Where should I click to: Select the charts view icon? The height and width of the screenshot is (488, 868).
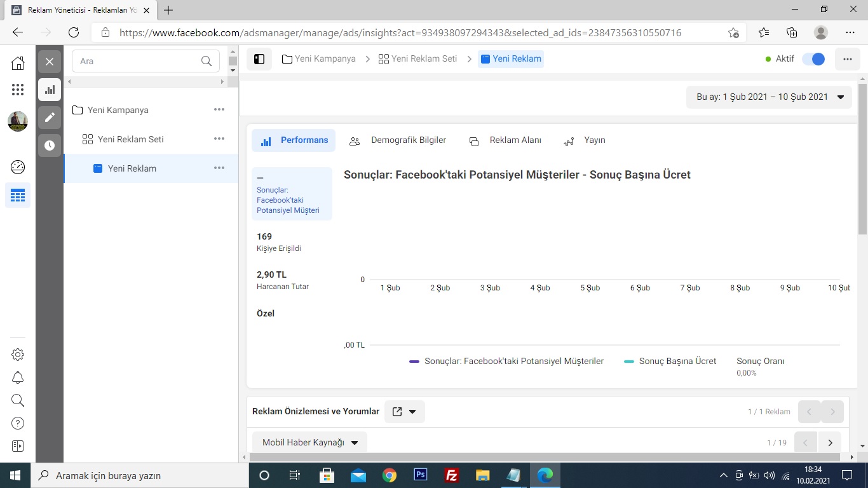(x=50, y=90)
